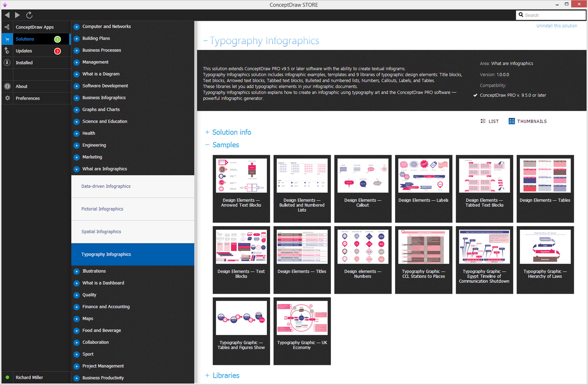This screenshot has height=385, width=588.
Task: Click the Search input field
Action: [551, 15]
